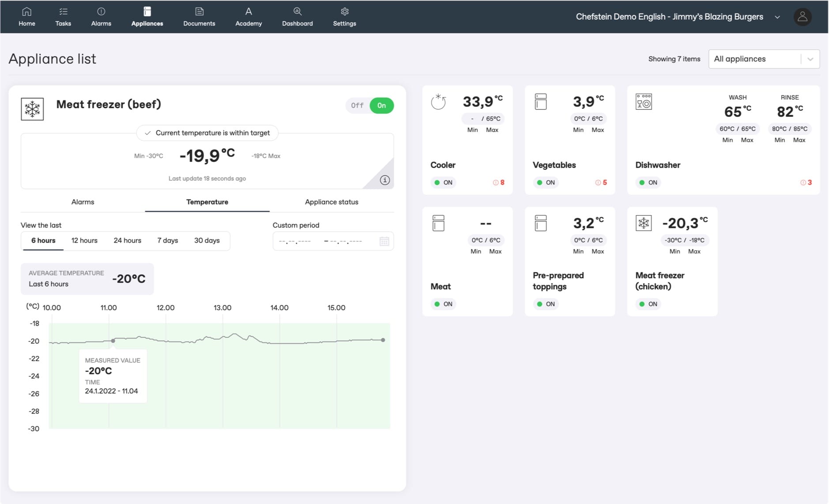Open the Appliances section from top navigation

coord(147,17)
